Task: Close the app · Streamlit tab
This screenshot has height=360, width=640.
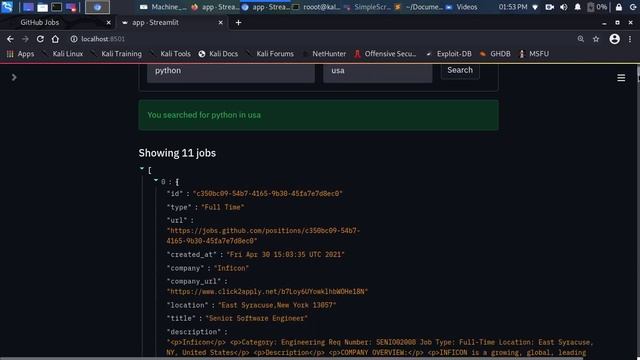Action: click(220, 23)
